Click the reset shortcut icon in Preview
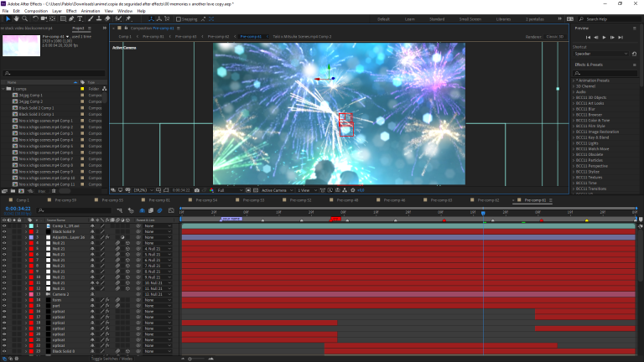Screen dimensions: 644x362 point(634,54)
